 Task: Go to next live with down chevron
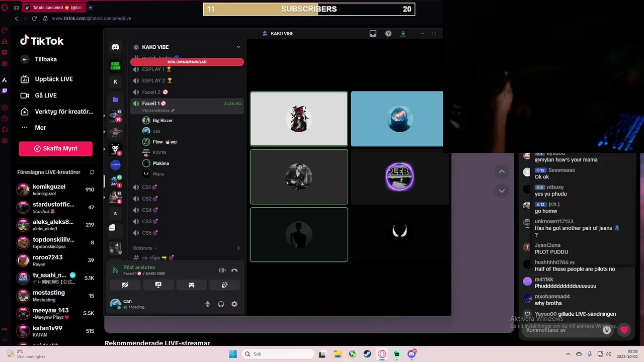502,191
